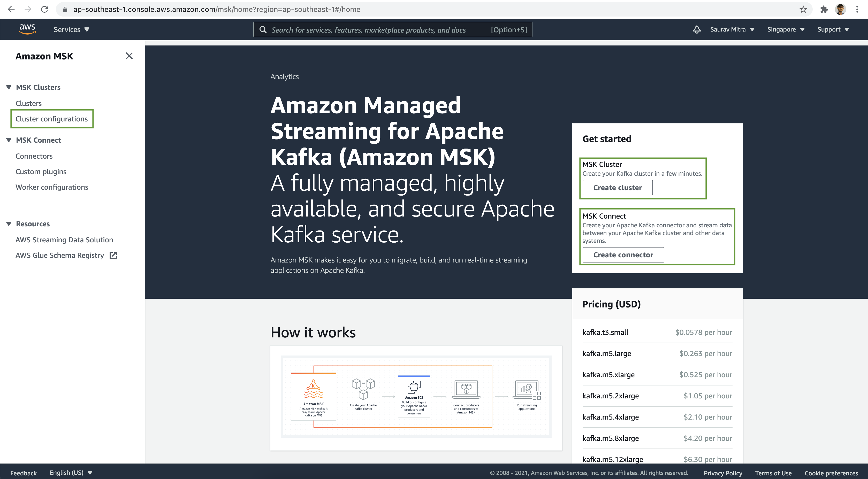Click the Amazon MSK icon in the diagram
This screenshot has height=479, width=868.
pyautogui.click(x=313, y=389)
